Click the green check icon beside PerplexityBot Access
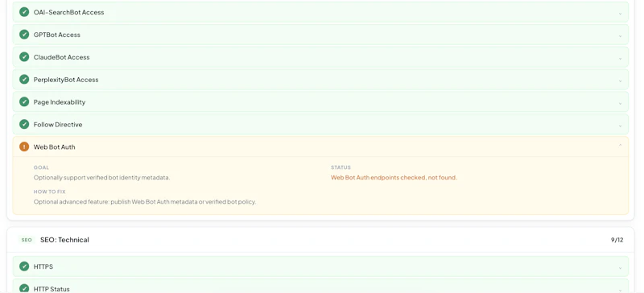Viewport: 644px width, 293px height. 24,80
